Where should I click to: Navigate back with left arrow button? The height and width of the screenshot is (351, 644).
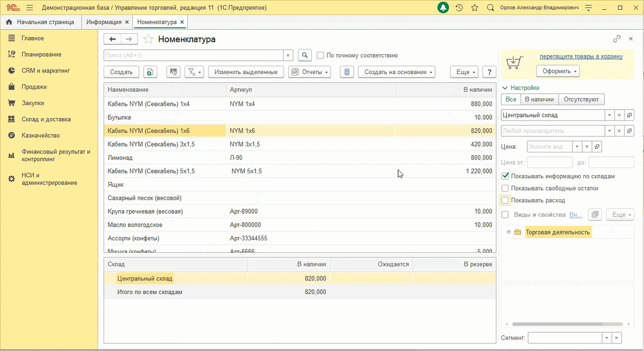pyautogui.click(x=113, y=39)
